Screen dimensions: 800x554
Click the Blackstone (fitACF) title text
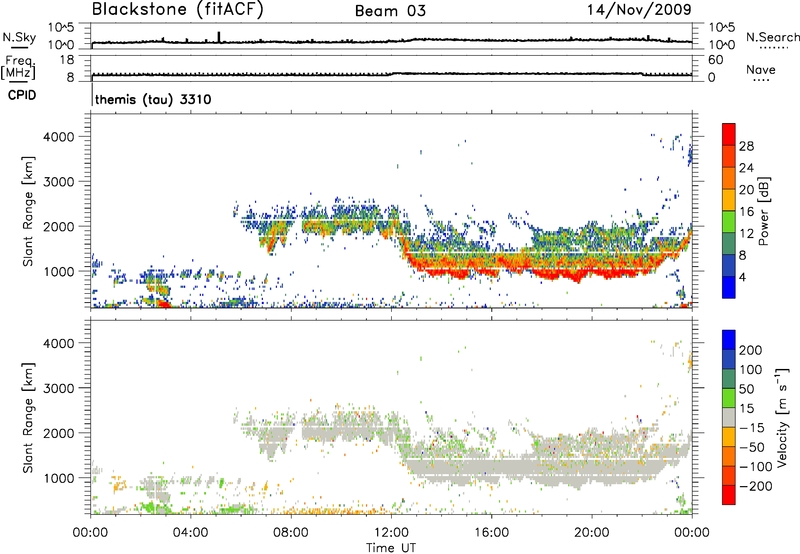click(x=178, y=9)
